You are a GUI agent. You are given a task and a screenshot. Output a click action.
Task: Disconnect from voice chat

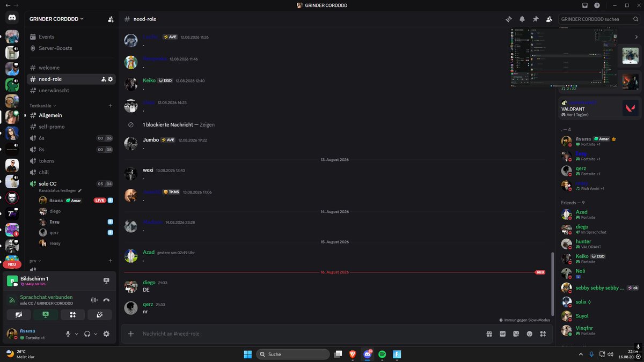point(106,300)
